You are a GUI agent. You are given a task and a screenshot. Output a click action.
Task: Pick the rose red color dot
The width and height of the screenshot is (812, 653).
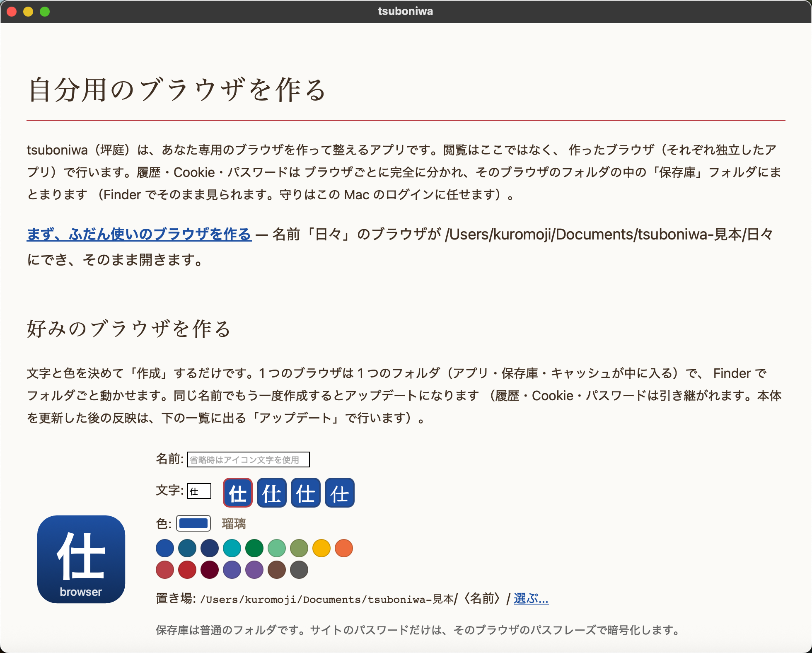[165, 570]
